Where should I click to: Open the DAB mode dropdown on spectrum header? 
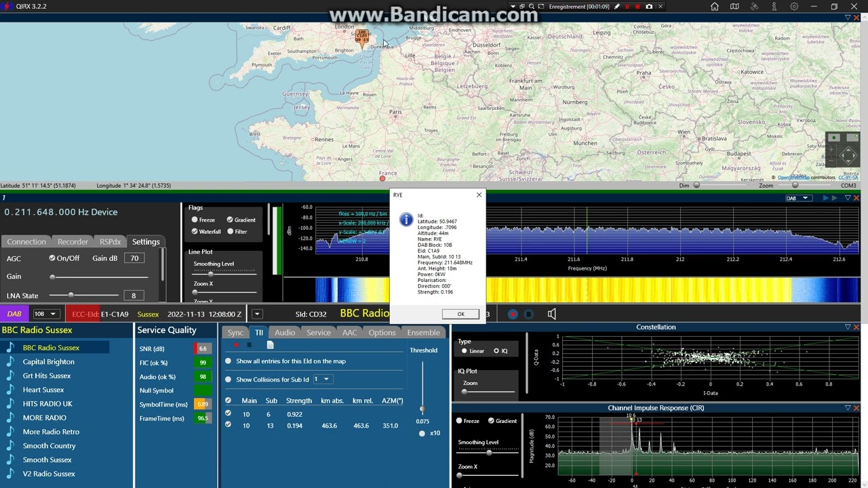pos(797,198)
